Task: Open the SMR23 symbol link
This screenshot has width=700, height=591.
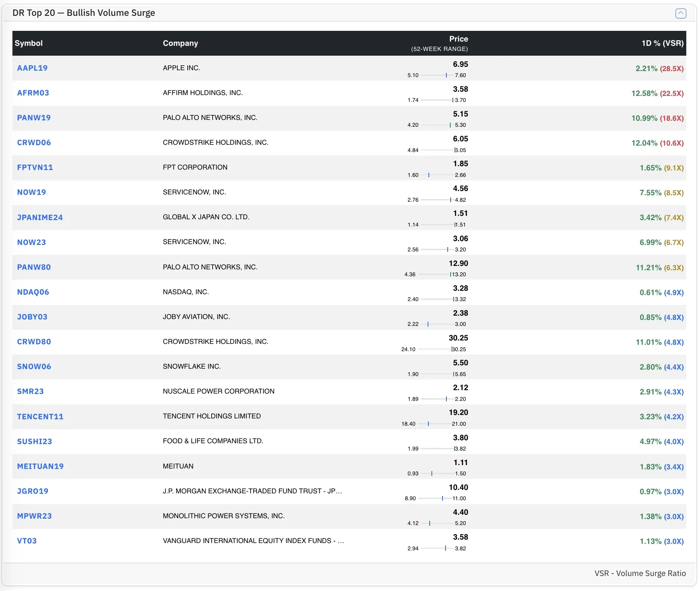Action: (x=30, y=391)
